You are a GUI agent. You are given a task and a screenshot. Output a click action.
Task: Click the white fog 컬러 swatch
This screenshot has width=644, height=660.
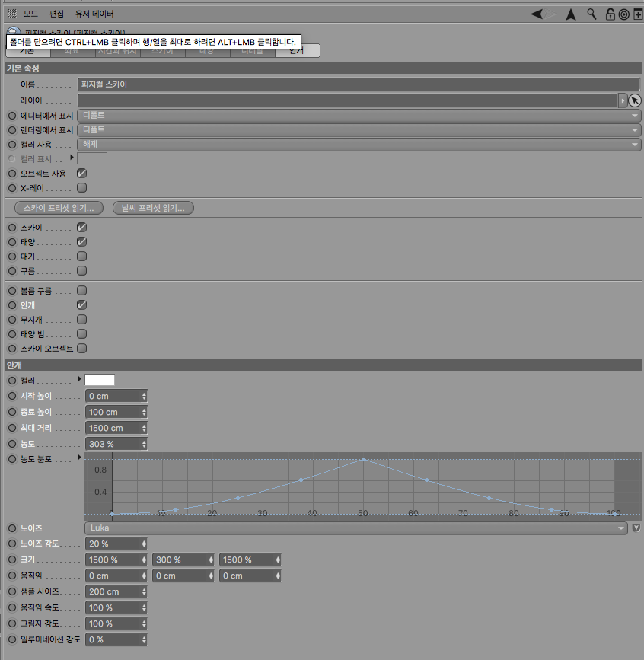click(x=100, y=380)
